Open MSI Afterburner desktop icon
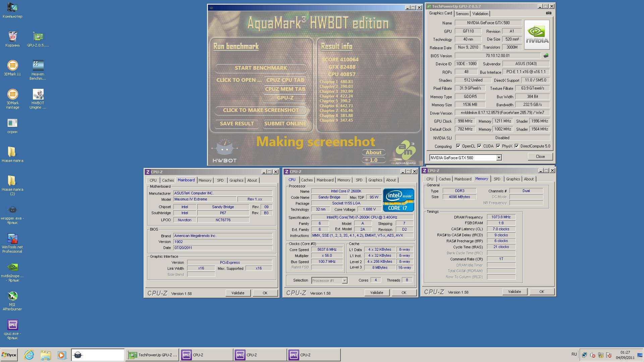This screenshot has width=644, height=362. [x=12, y=301]
